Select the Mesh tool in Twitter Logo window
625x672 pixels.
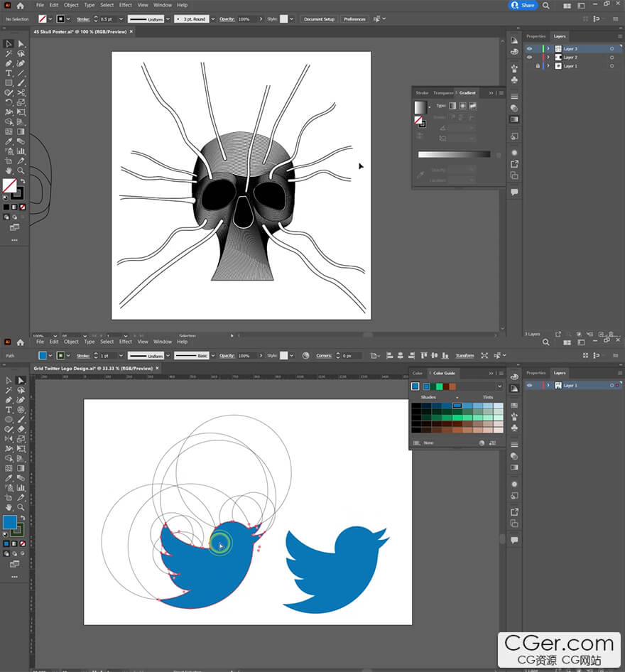(8, 468)
